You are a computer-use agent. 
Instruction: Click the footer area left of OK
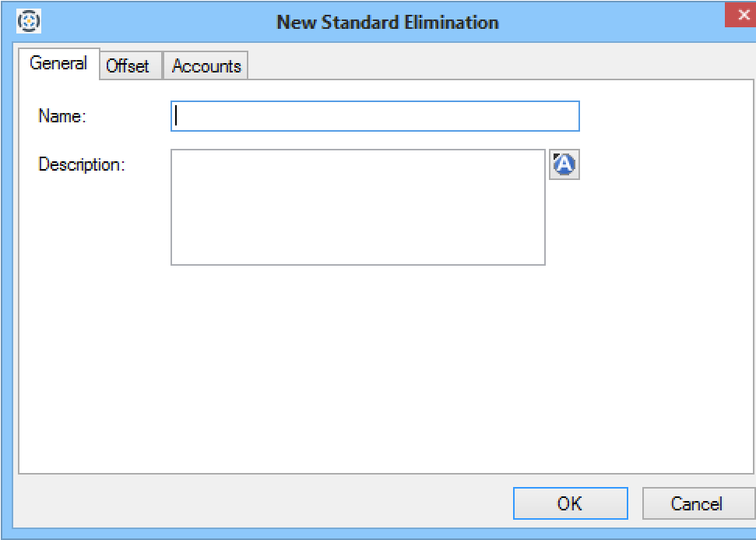tap(257, 503)
